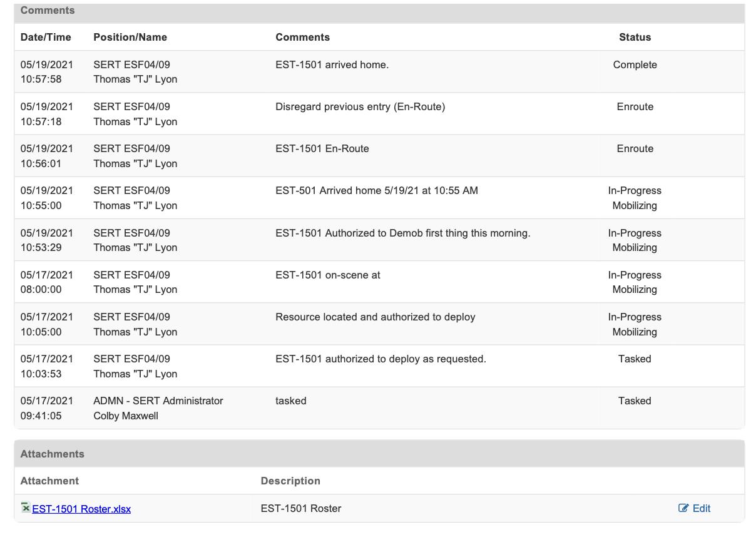Click the Edit link text for the attachment
Viewport: 756px width, 542px height.
702,508
